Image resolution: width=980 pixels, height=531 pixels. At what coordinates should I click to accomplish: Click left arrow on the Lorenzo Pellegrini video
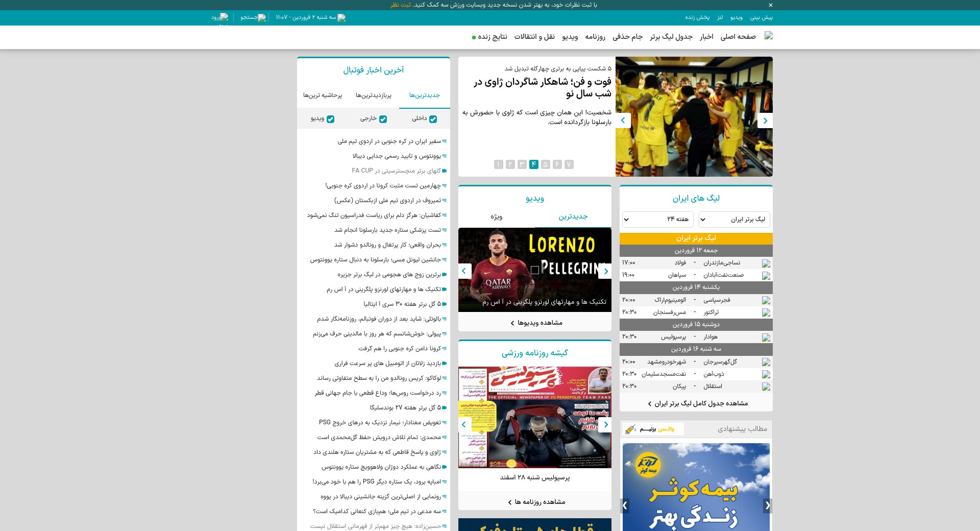tap(464, 271)
